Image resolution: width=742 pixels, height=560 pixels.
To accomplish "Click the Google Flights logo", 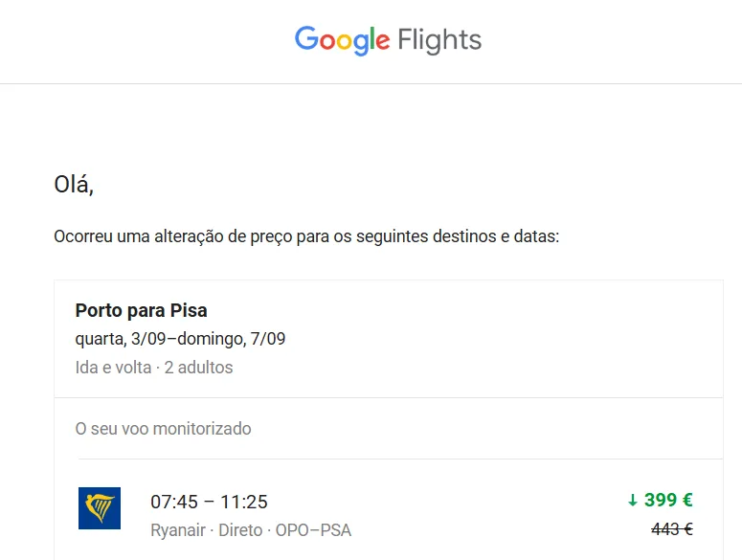I will [388, 41].
